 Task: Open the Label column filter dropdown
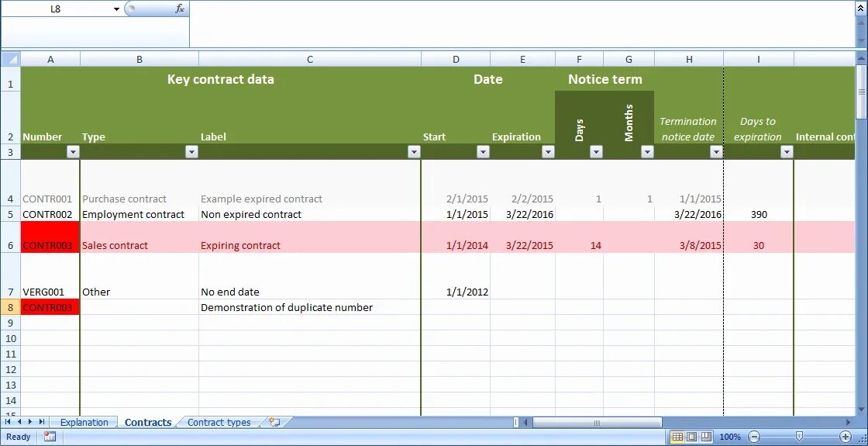[414, 152]
